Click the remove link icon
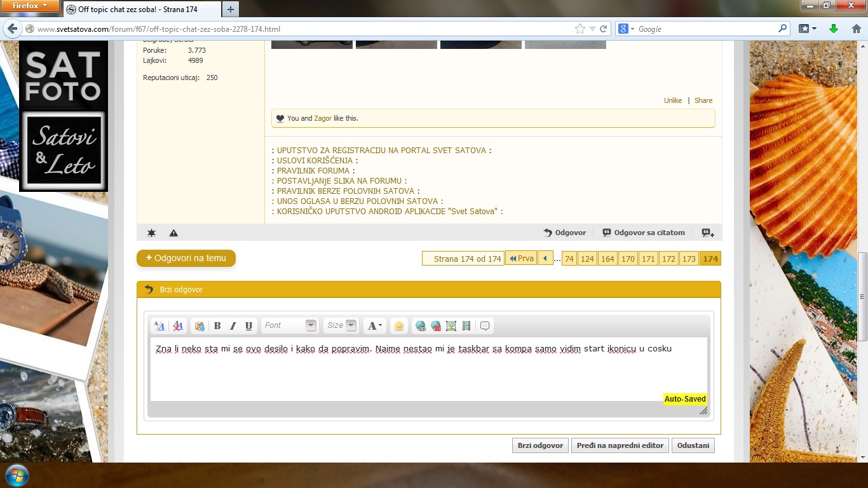Screen dimensions: 868x488 coord(436,326)
